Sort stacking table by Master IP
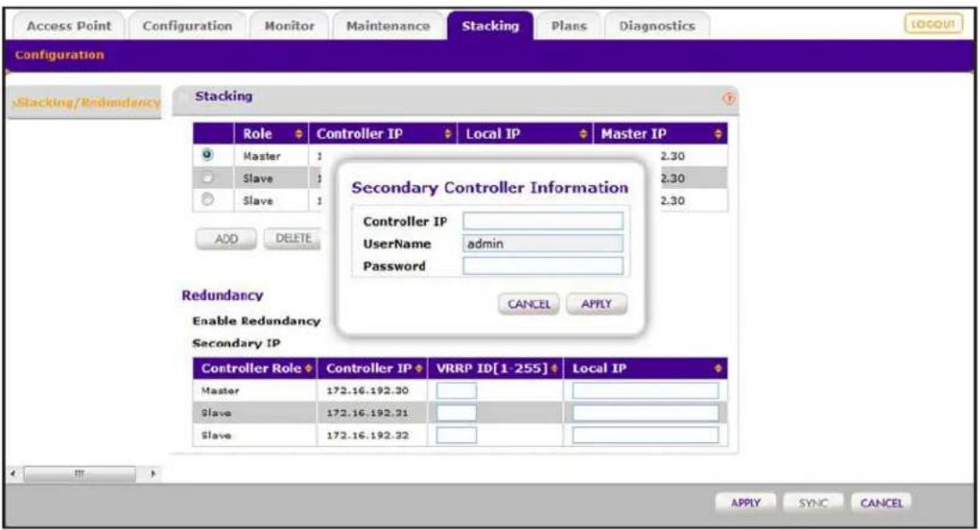980x530 pixels. click(x=718, y=133)
